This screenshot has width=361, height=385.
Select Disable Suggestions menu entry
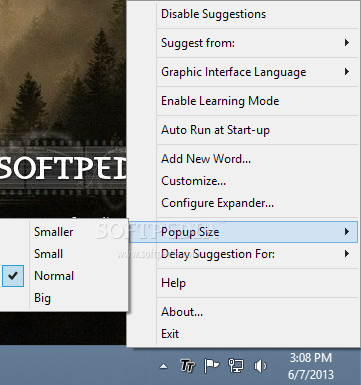click(243, 14)
